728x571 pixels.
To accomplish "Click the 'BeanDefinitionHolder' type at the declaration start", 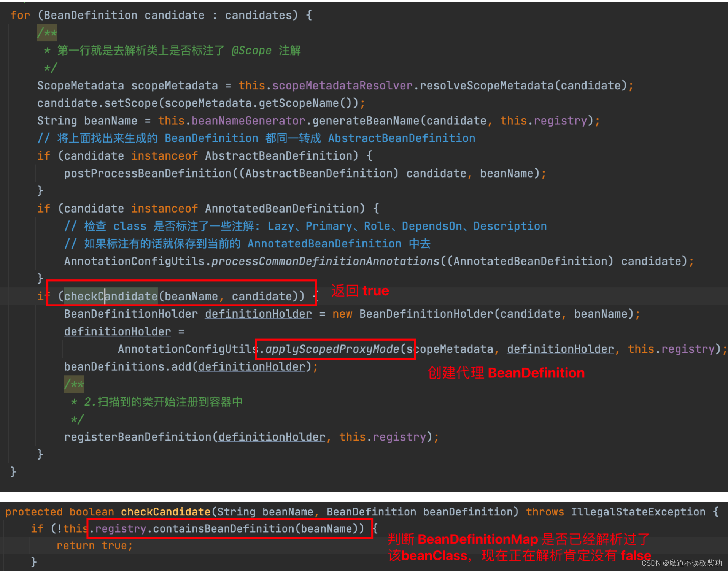I will [x=131, y=314].
